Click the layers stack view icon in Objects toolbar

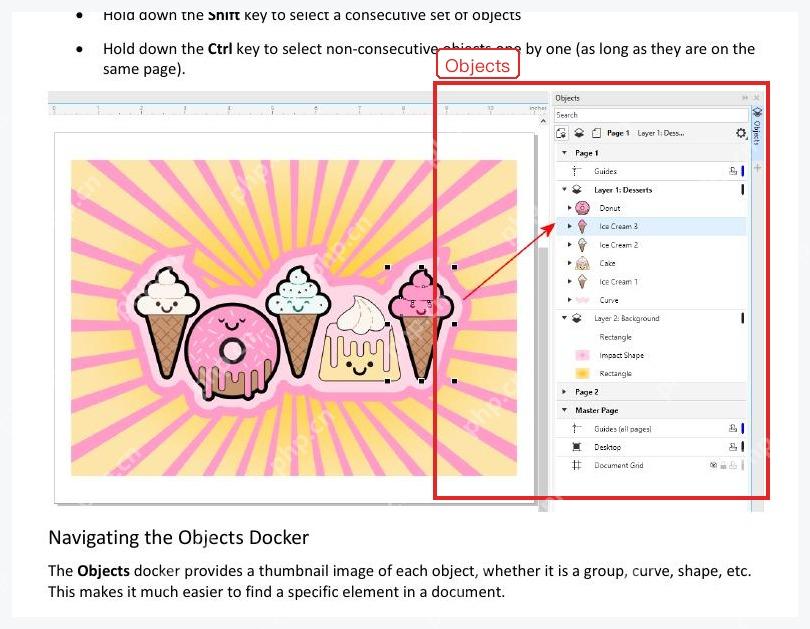[x=579, y=133]
